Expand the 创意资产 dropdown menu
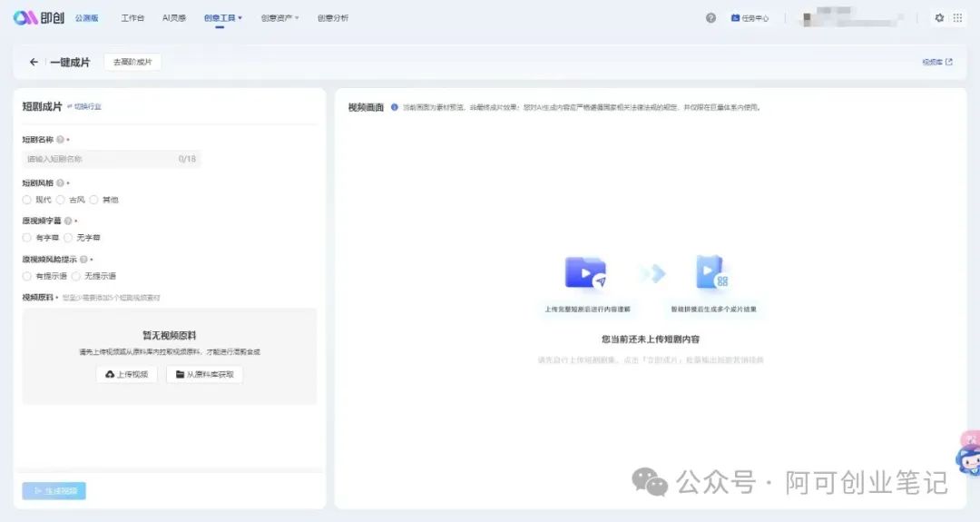This screenshot has height=522, width=980. (x=279, y=18)
